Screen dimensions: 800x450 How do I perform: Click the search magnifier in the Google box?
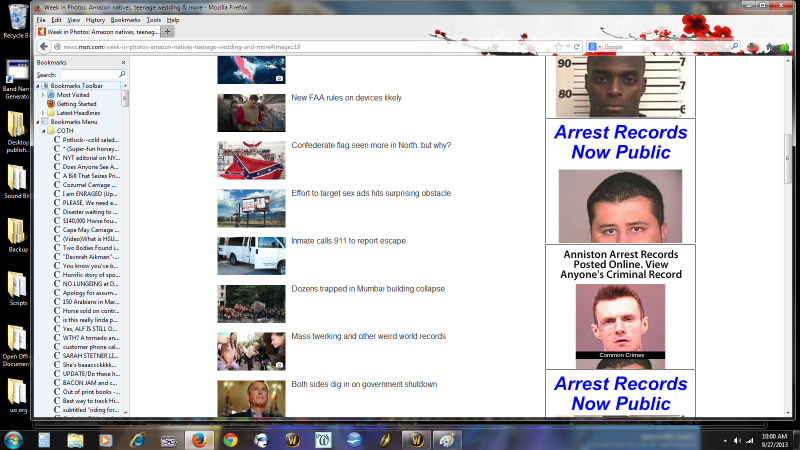click(735, 46)
